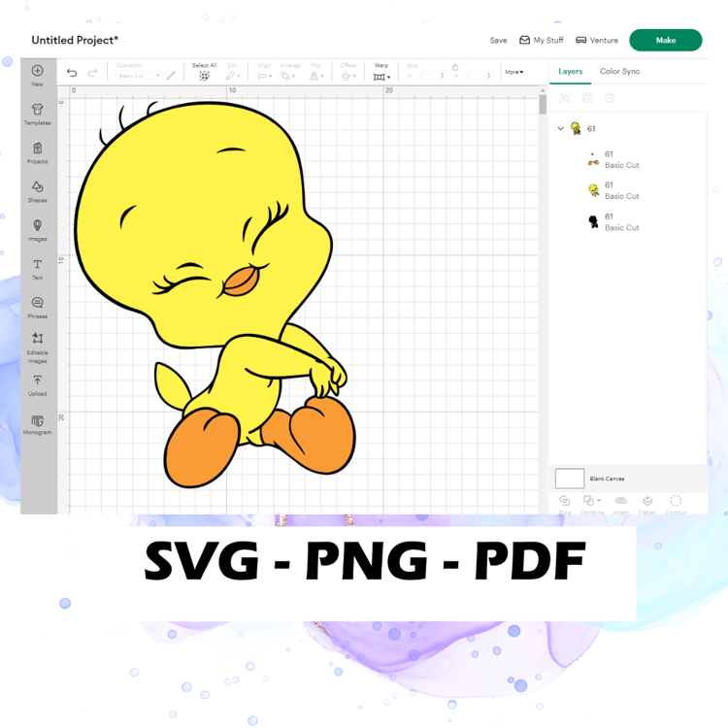Open the Templates panel
Screen dimensions: 728x728
38,114
